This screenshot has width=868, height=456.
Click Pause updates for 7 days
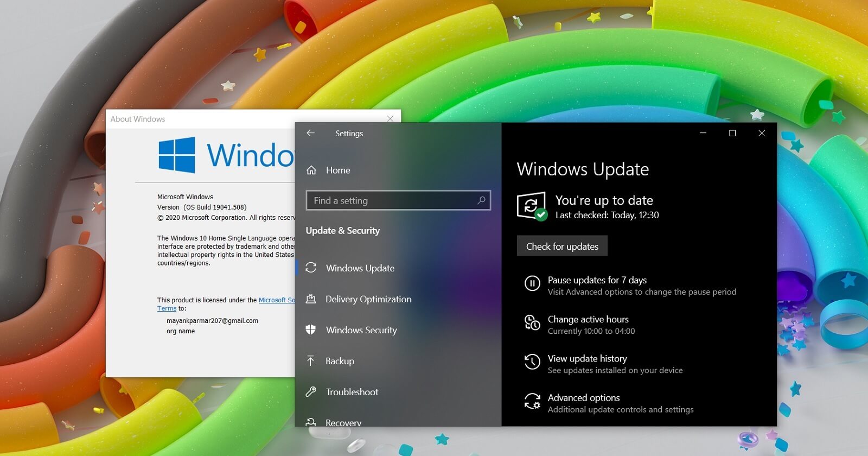[597, 280]
